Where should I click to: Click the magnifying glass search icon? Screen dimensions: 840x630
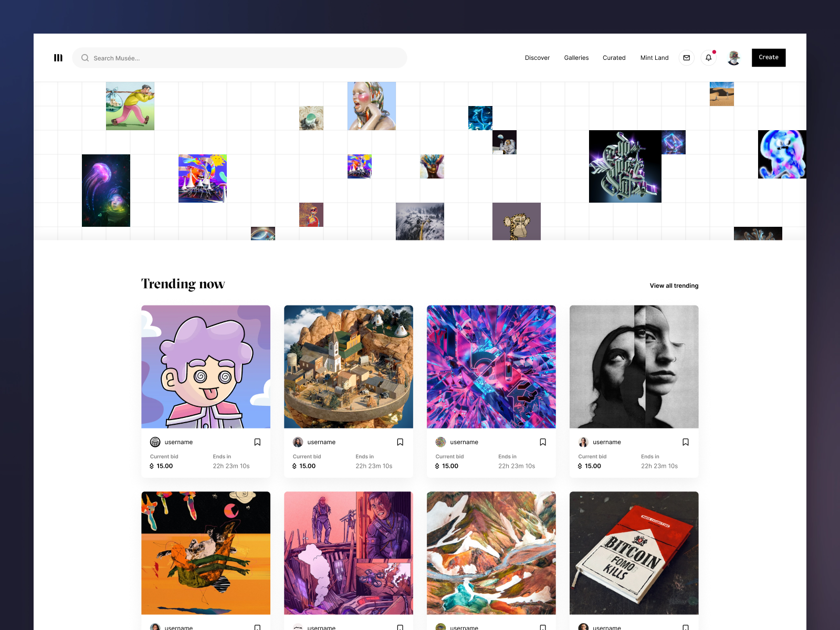point(85,58)
